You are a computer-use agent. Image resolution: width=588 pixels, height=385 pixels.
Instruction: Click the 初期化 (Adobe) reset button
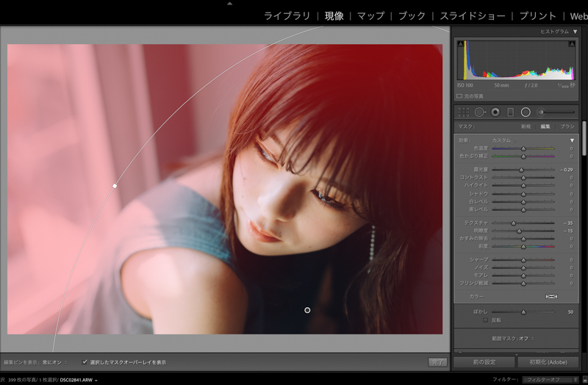(x=548, y=362)
